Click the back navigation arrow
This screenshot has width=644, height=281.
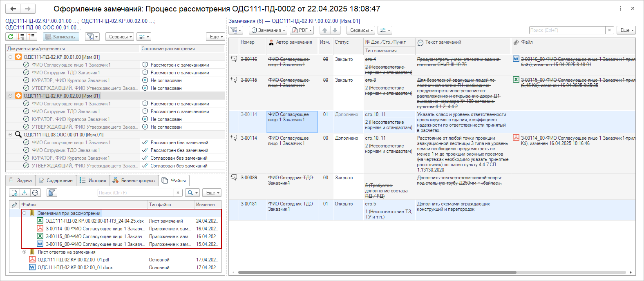click(x=13, y=9)
